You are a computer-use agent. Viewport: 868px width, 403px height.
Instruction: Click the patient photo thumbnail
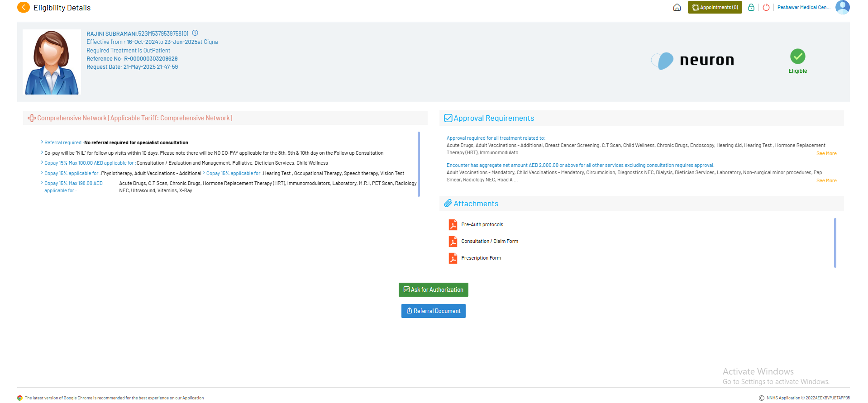(52, 62)
